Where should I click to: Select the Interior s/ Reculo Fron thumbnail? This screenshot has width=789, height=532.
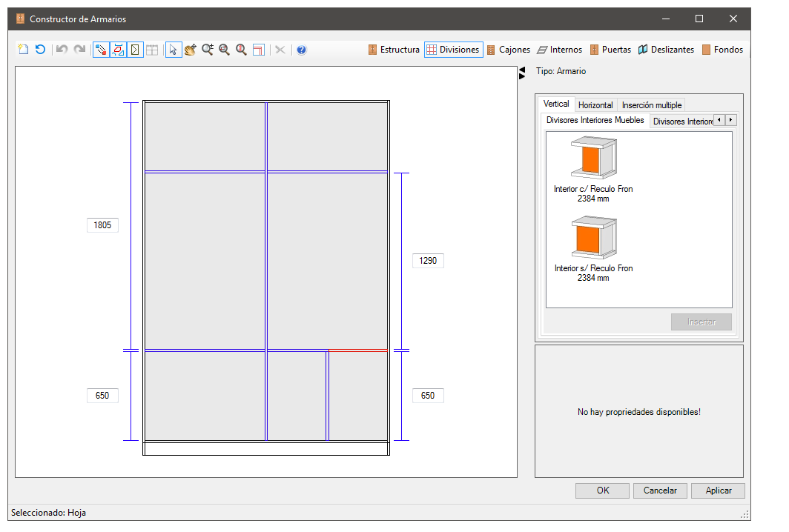(x=593, y=249)
